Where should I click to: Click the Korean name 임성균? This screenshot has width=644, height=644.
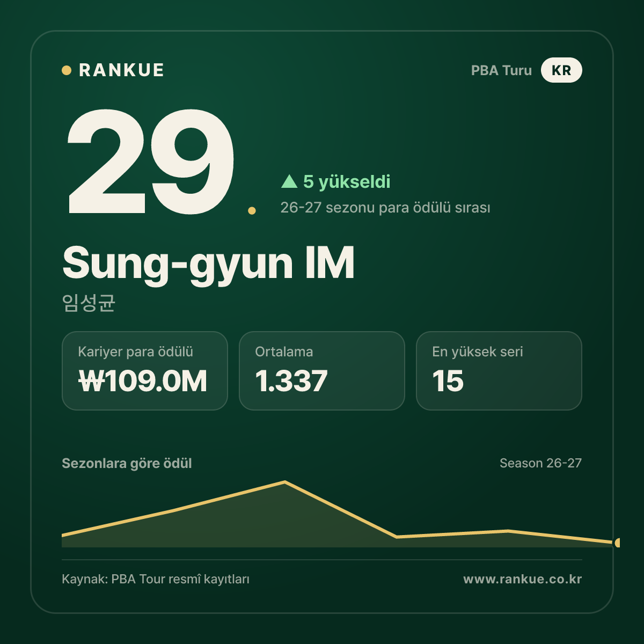coord(89,303)
